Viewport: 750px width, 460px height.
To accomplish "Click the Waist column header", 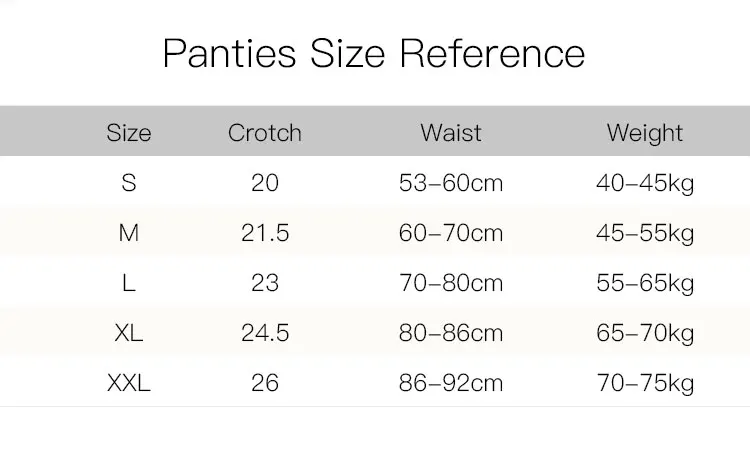I will pyautogui.click(x=451, y=133).
